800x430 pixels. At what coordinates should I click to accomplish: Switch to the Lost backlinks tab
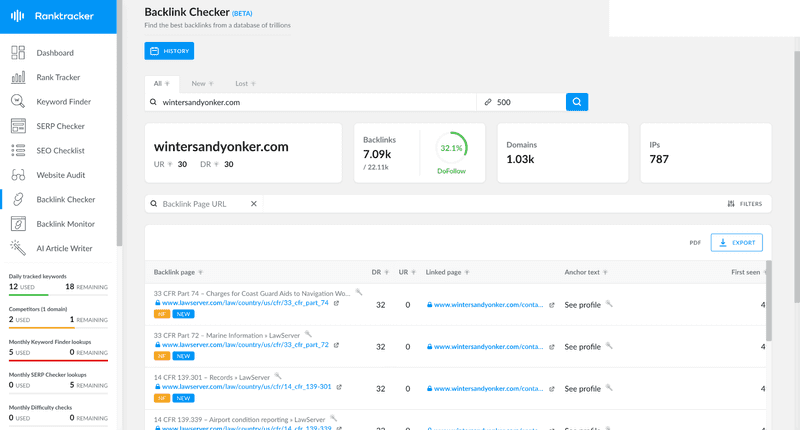(245, 84)
